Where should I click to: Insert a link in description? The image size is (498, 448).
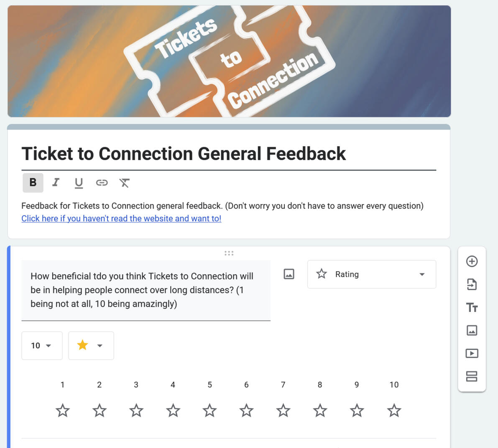[102, 183]
